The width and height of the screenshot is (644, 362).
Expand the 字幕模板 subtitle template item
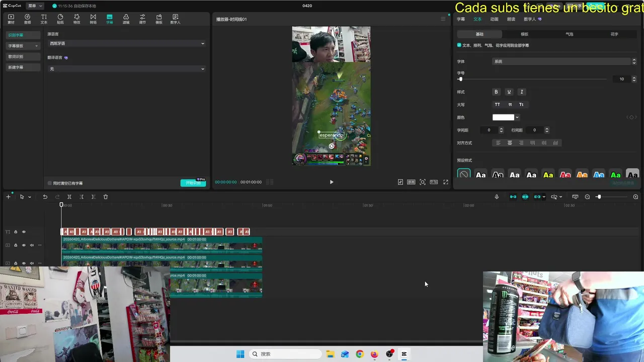pos(23,46)
